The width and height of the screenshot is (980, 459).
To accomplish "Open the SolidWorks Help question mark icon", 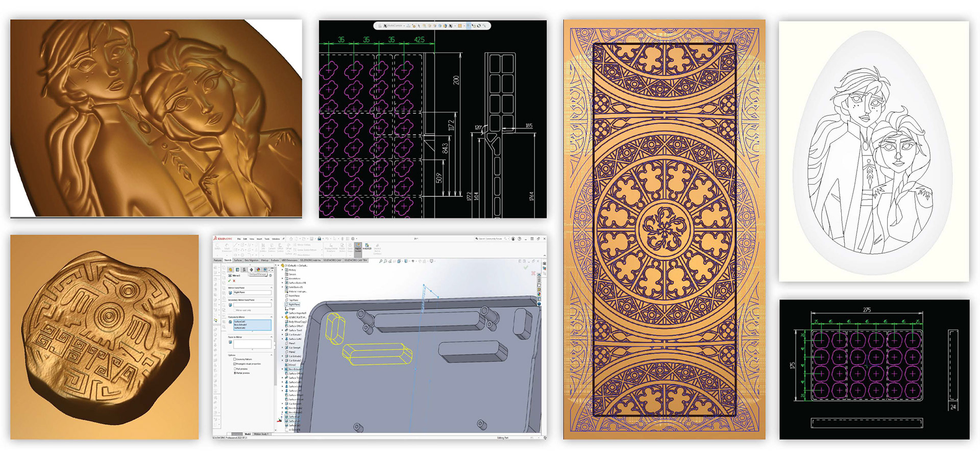I will (x=520, y=239).
